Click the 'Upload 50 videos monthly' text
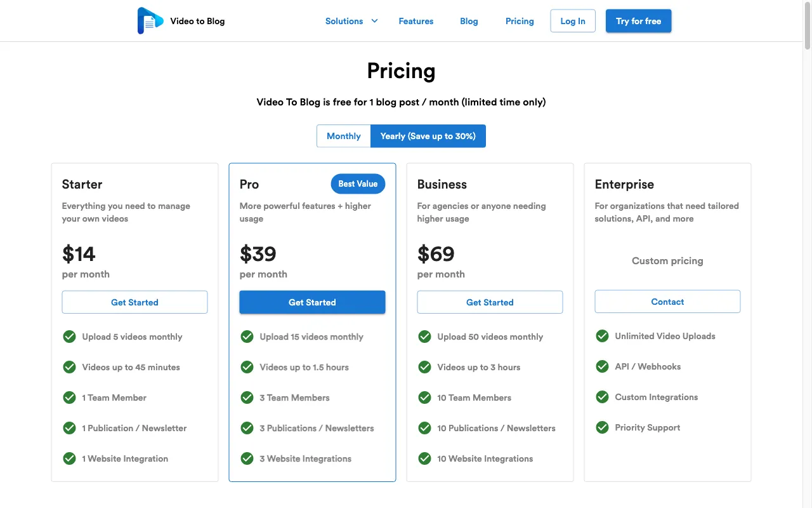812x508 pixels. tap(490, 337)
